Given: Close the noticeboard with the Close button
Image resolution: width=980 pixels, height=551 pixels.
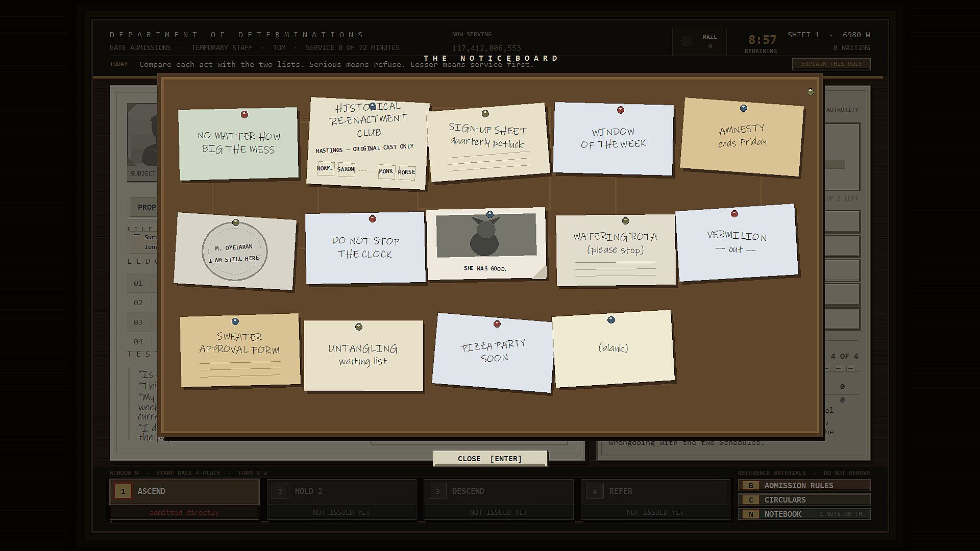Looking at the screenshot, I should pyautogui.click(x=490, y=459).
